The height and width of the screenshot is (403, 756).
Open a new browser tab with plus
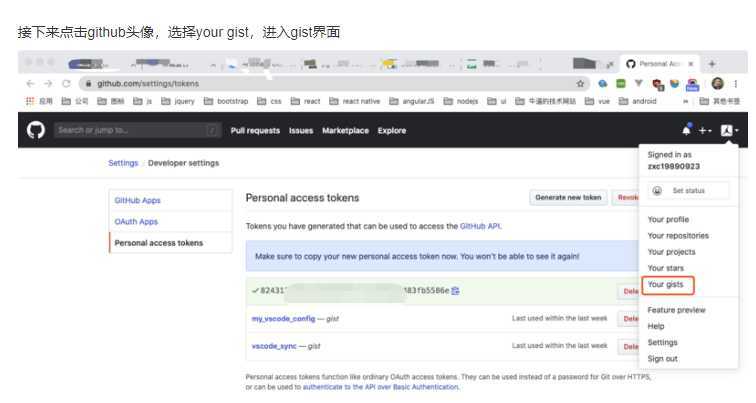pos(712,64)
